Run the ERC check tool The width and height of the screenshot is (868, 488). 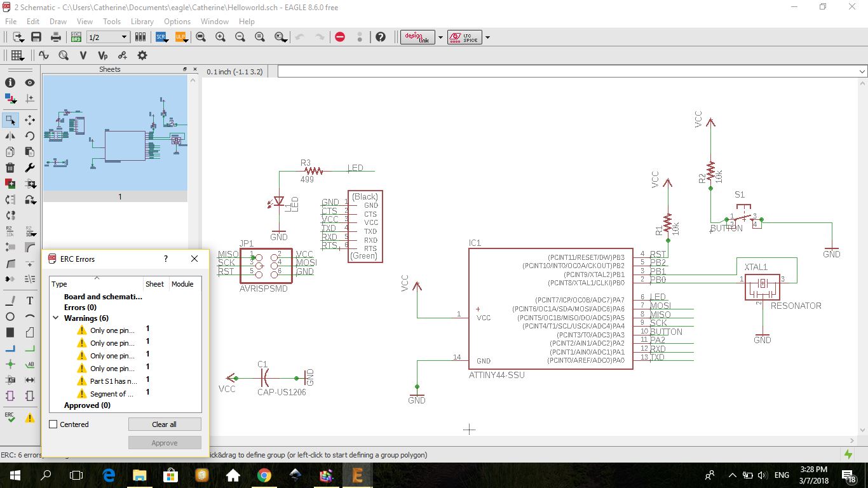(x=10, y=417)
